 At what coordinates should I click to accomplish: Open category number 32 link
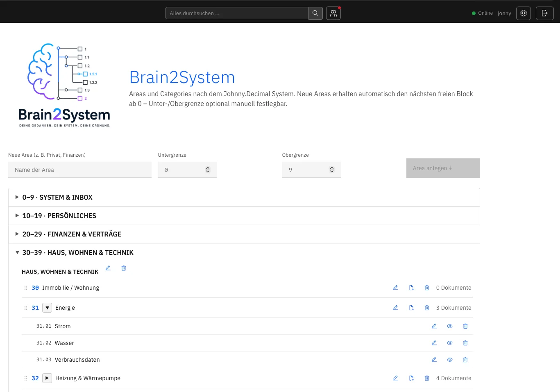pos(35,378)
